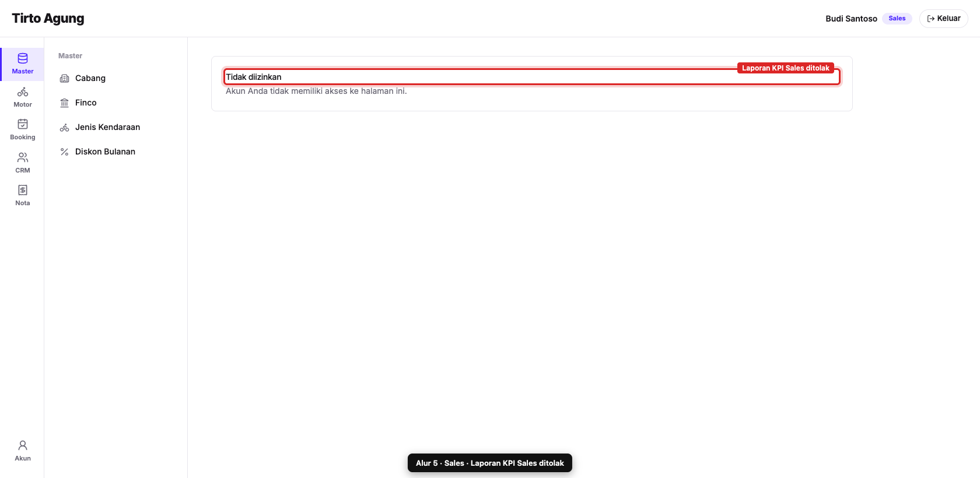Click the Budi Santoso user name
Screen dimensions: 980x478
[851, 19]
